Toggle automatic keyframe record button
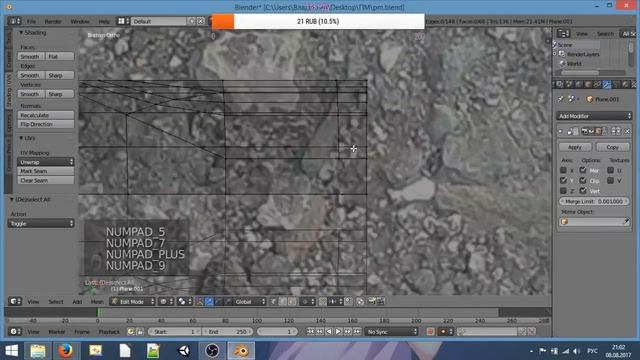Viewport: 640px width, 360px height. click(430, 331)
